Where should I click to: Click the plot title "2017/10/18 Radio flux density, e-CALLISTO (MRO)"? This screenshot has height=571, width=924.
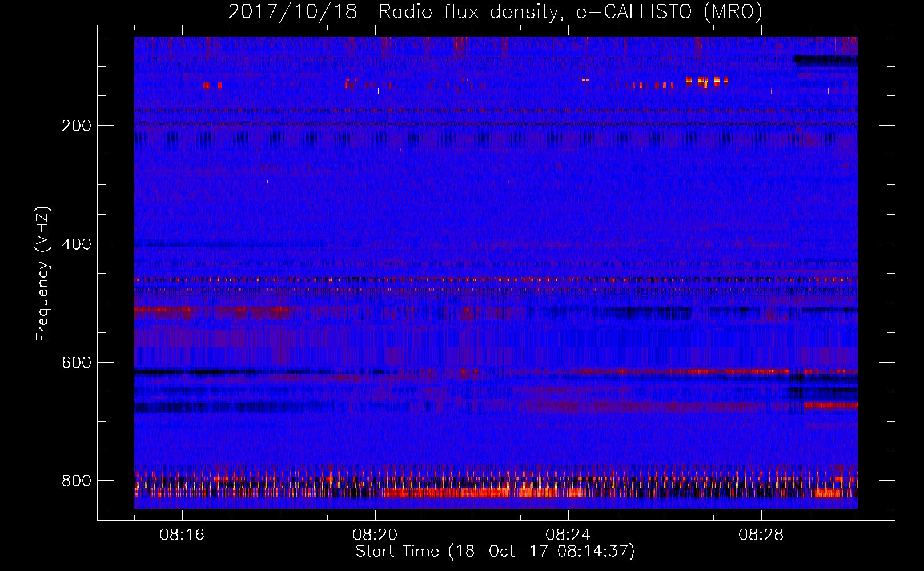click(x=495, y=11)
